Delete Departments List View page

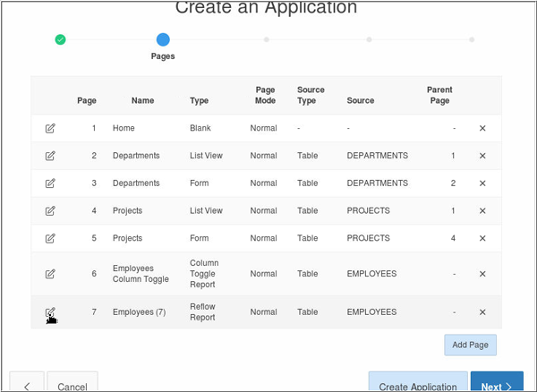482,156
